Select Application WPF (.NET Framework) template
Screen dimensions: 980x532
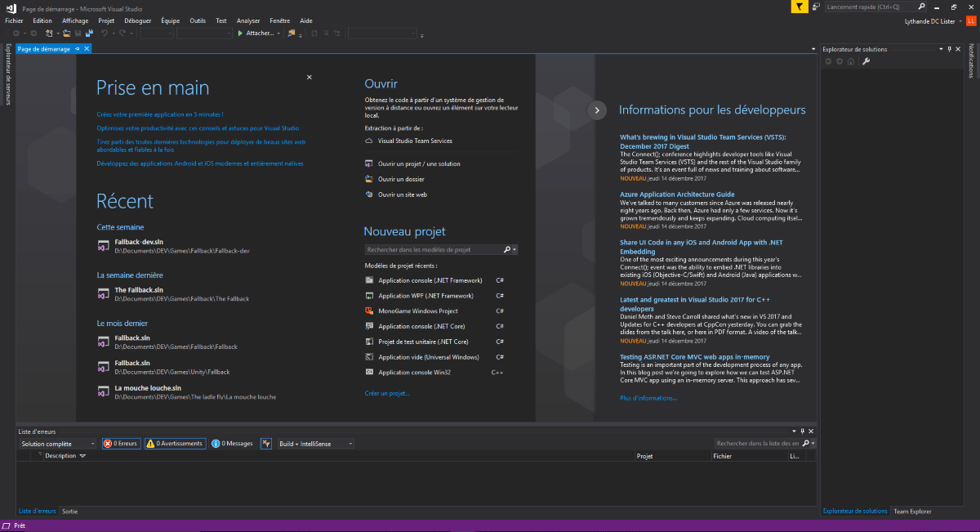425,296
